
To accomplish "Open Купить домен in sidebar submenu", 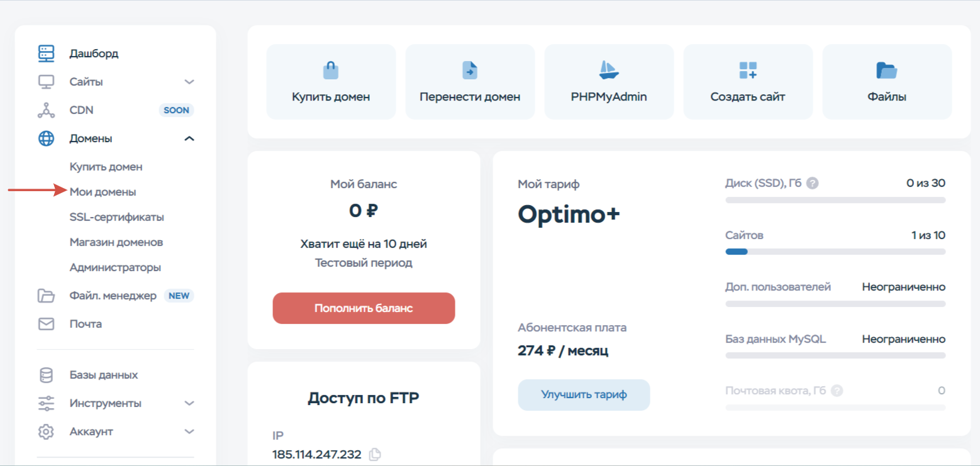I will 106,167.
